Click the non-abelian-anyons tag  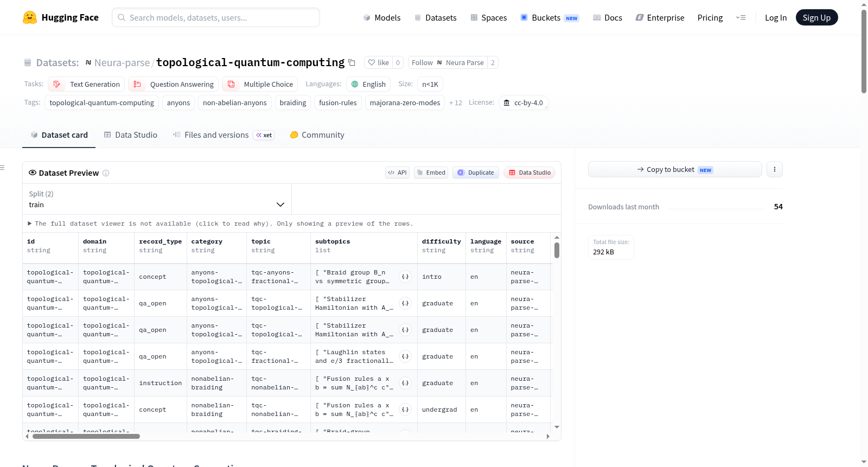click(x=235, y=103)
